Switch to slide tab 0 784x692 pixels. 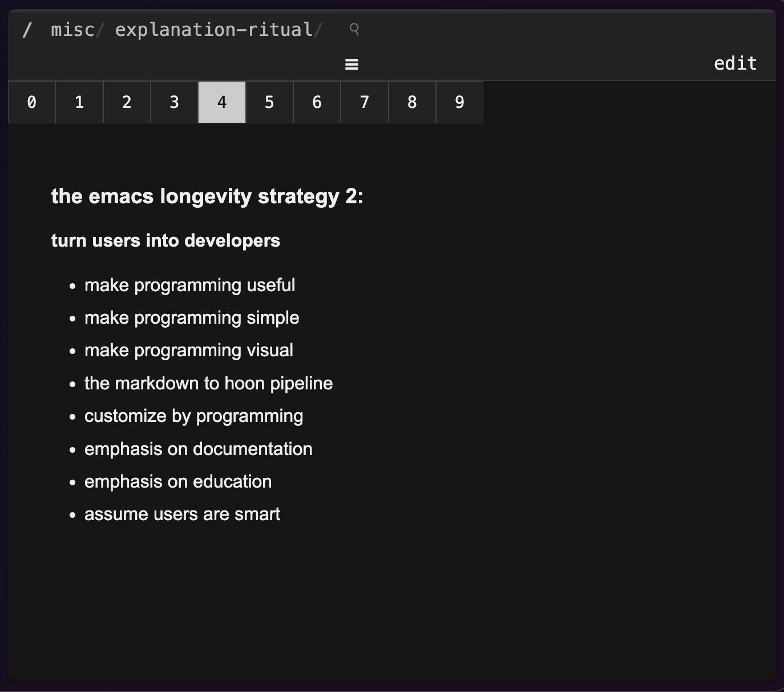point(31,102)
